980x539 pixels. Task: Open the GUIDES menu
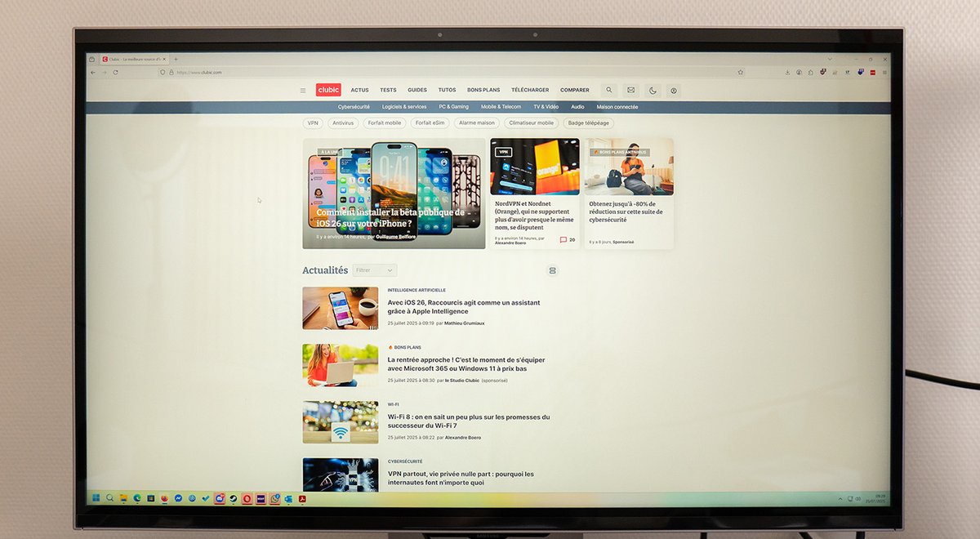[417, 90]
